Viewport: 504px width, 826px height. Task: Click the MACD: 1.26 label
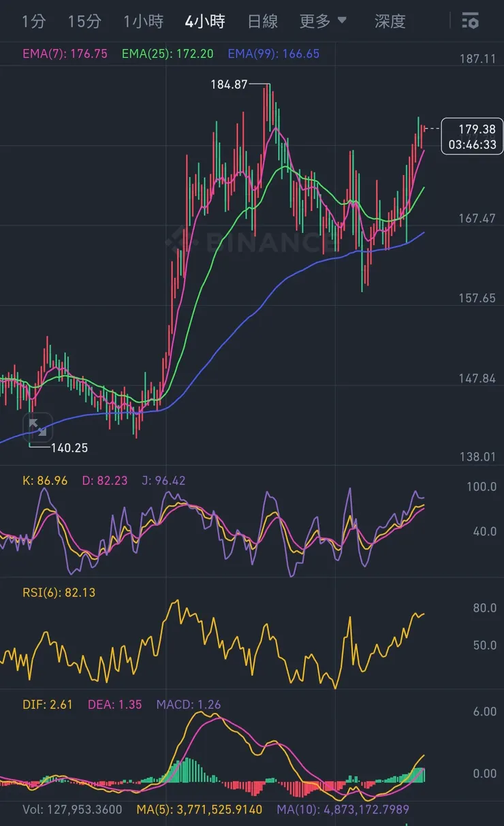coord(189,704)
